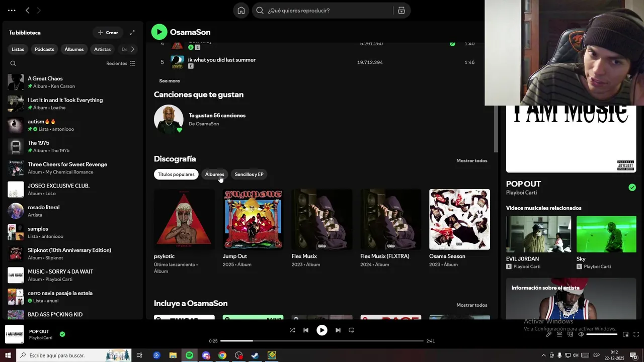Open MUSIC - SORRY 4 DA WAIT album
The image size is (644, 362).
click(73, 276)
